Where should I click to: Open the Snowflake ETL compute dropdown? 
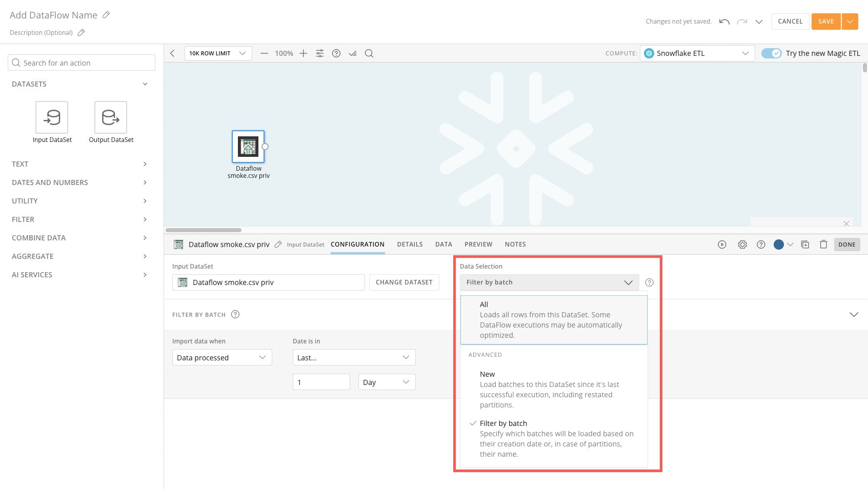tap(697, 53)
